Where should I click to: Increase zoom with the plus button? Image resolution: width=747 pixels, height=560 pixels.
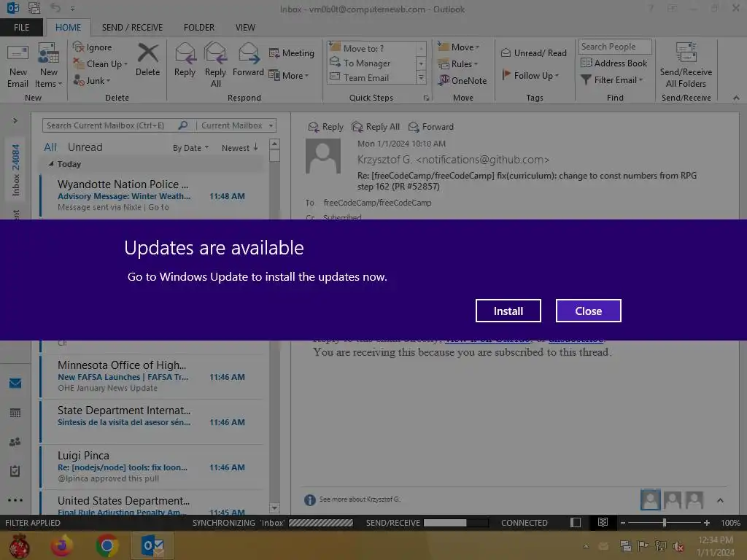pyautogui.click(x=707, y=523)
